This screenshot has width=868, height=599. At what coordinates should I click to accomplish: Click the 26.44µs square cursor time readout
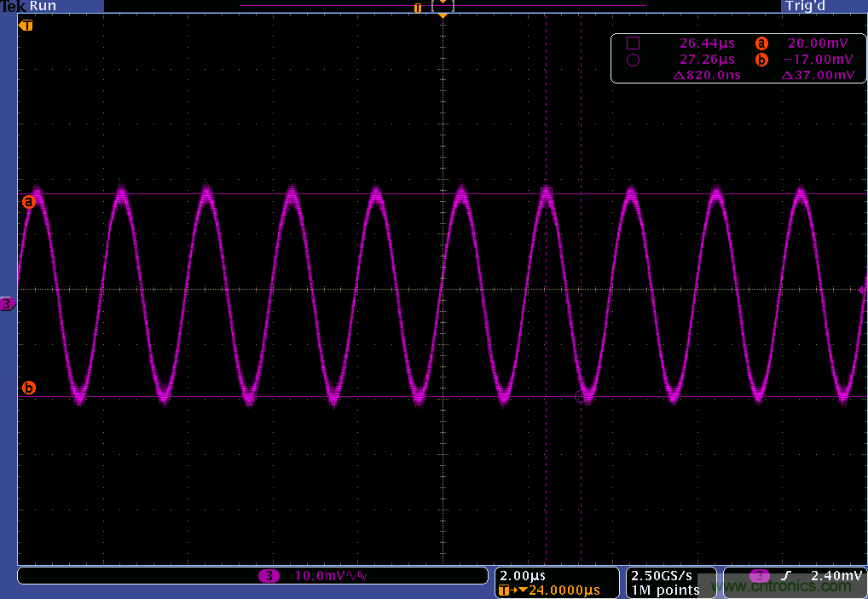pyautogui.click(x=707, y=43)
